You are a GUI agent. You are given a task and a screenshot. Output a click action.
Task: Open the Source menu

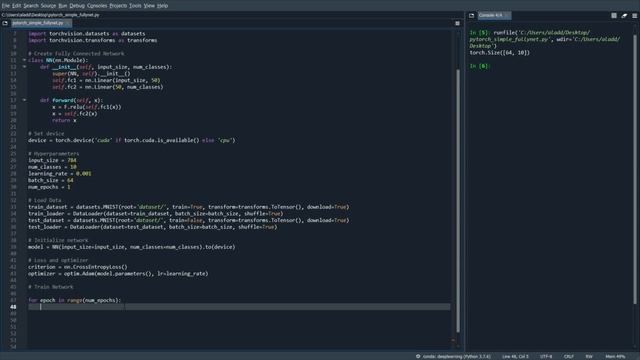[x=48, y=6]
